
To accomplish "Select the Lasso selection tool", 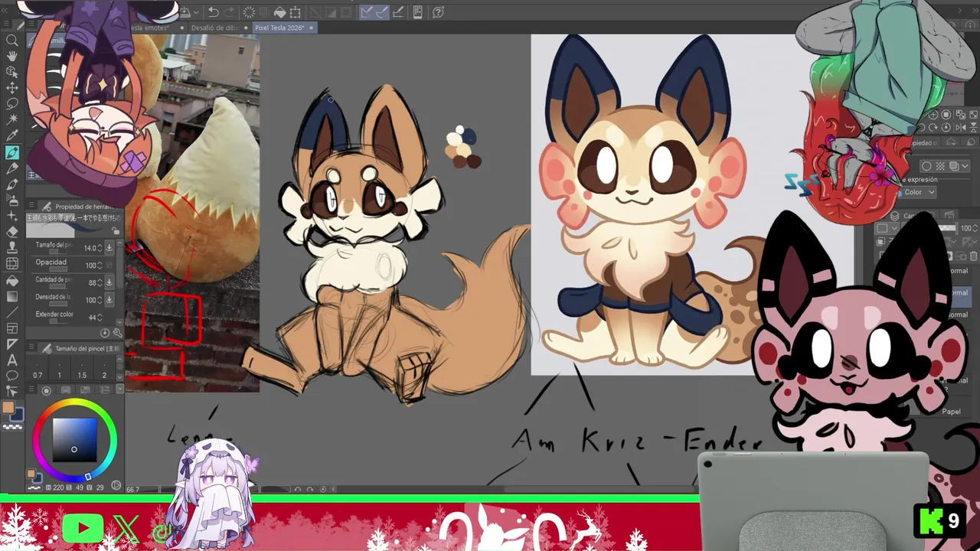I will click(12, 104).
